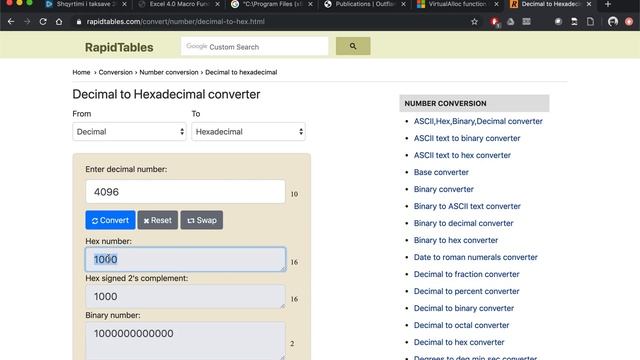Viewport: 640px width, 360px height.
Task: Open ASCII,Hex,Binary,Decimal converter link
Action: [x=478, y=121]
